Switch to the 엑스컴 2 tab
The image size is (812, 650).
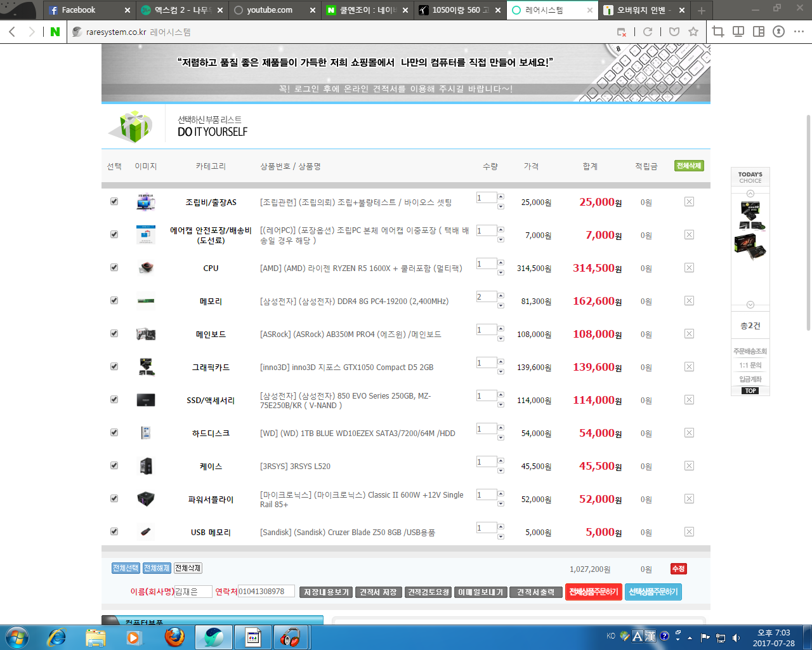click(182, 10)
